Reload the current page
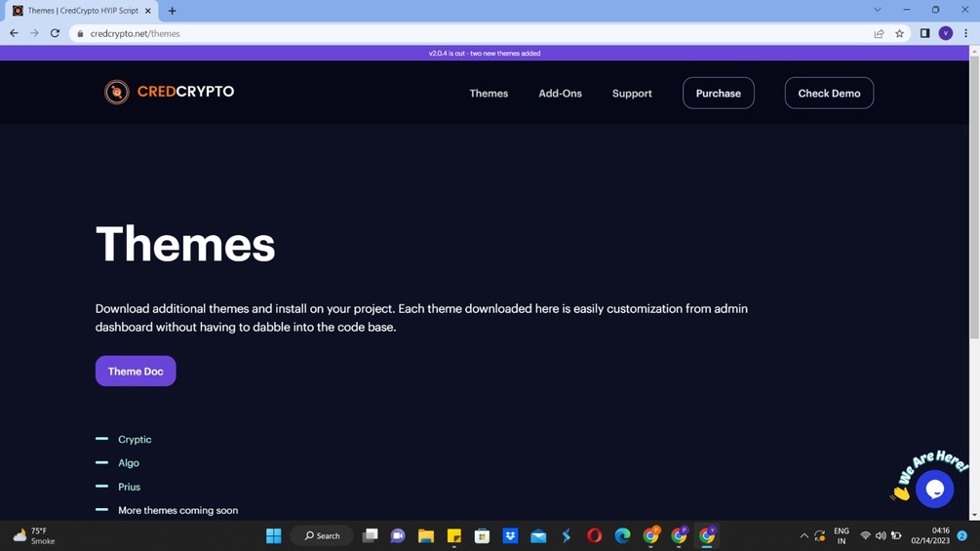980x551 pixels. pos(55,33)
